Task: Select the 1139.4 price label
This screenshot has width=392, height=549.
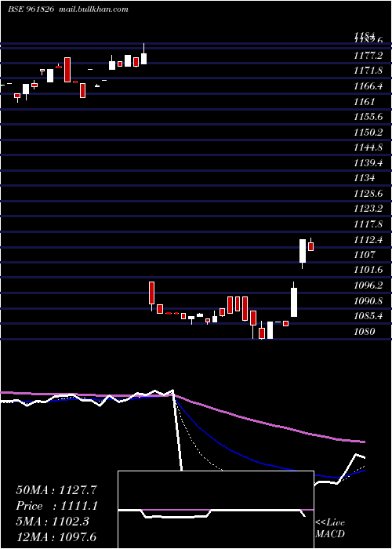Action: (368, 162)
